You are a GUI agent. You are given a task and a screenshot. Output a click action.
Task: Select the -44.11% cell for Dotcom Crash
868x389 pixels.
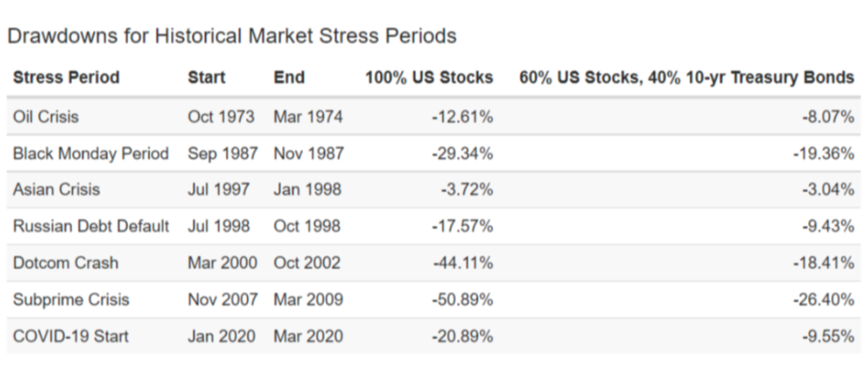(x=463, y=263)
